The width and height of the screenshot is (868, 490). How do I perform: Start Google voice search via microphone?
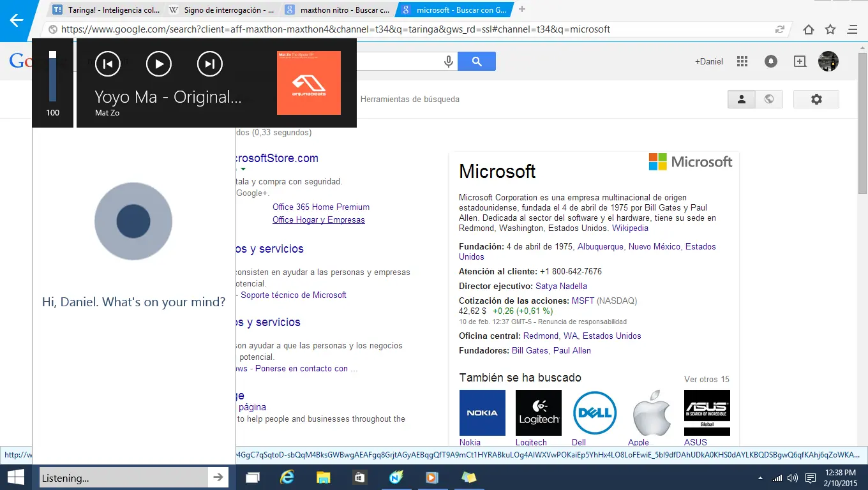[x=449, y=61]
